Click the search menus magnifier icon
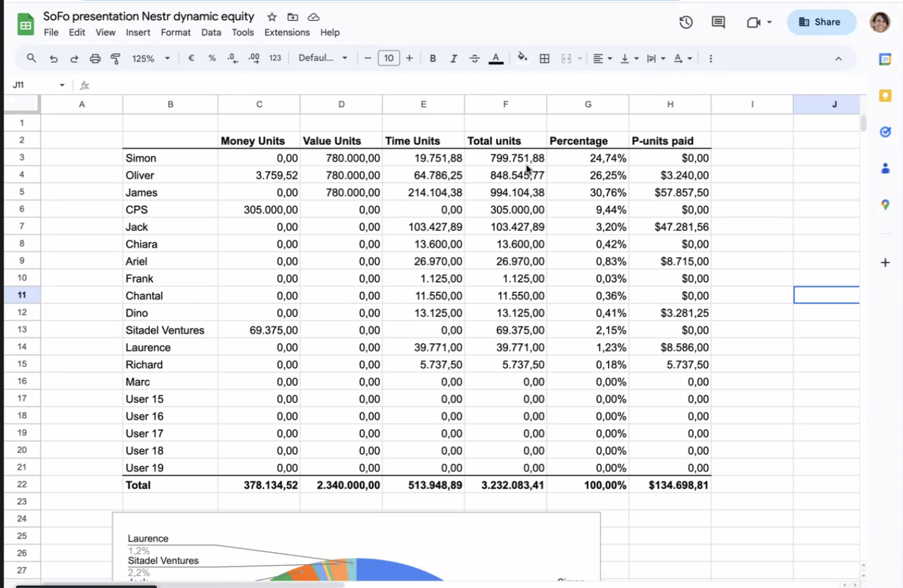 pos(31,58)
